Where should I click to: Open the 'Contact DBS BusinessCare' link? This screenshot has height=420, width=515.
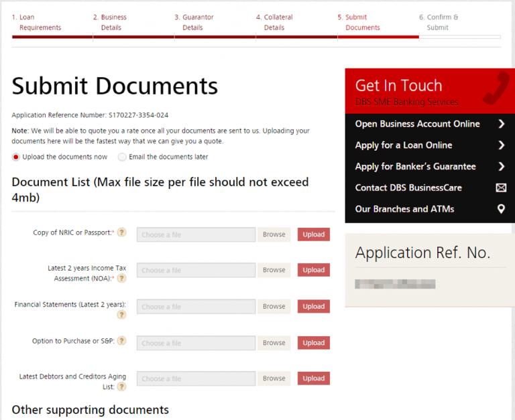coord(408,188)
